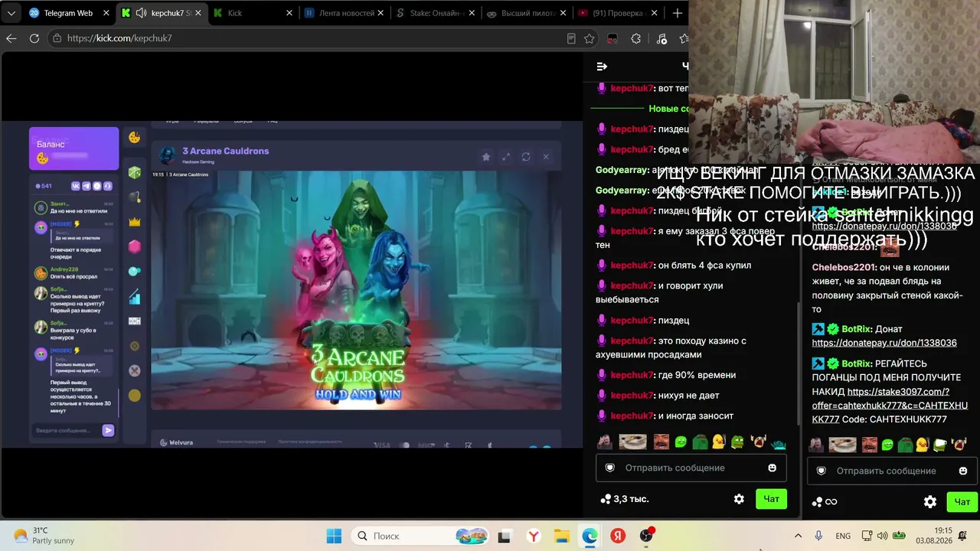Open emoji picker in right chat
Image resolution: width=980 pixels, height=551 pixels.
[963, 471]
